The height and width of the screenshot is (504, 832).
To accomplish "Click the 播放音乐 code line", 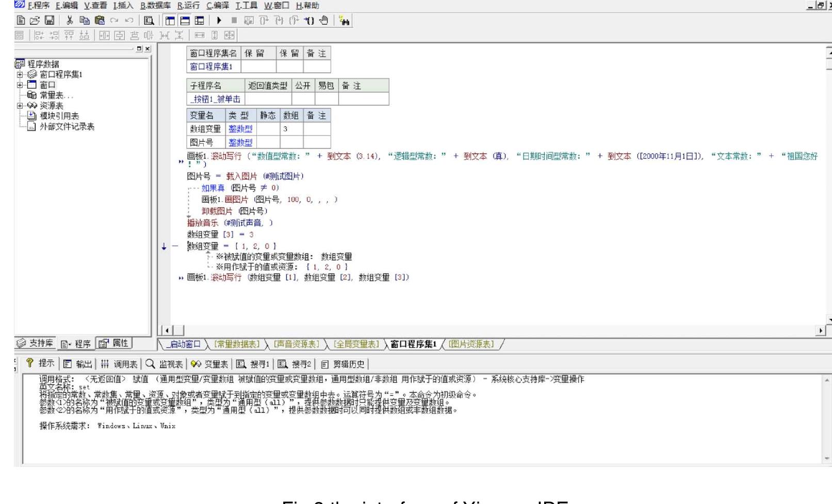I will pos(230,223).
